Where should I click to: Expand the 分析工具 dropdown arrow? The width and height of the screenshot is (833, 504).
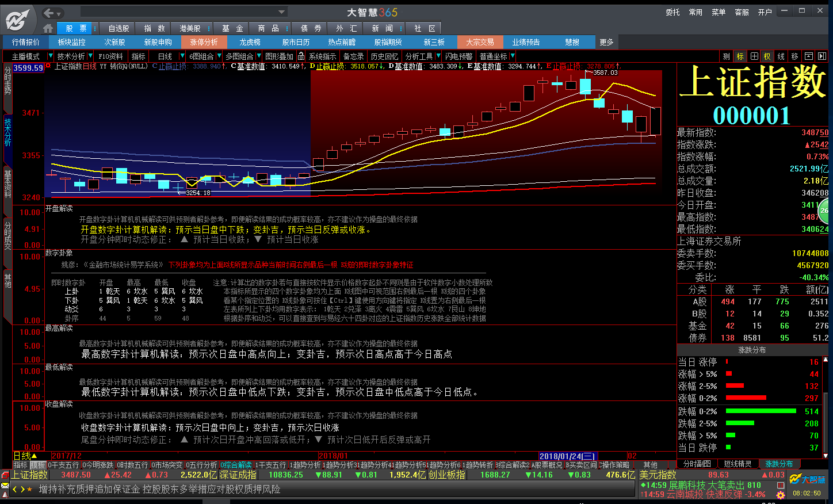(438, 56)
